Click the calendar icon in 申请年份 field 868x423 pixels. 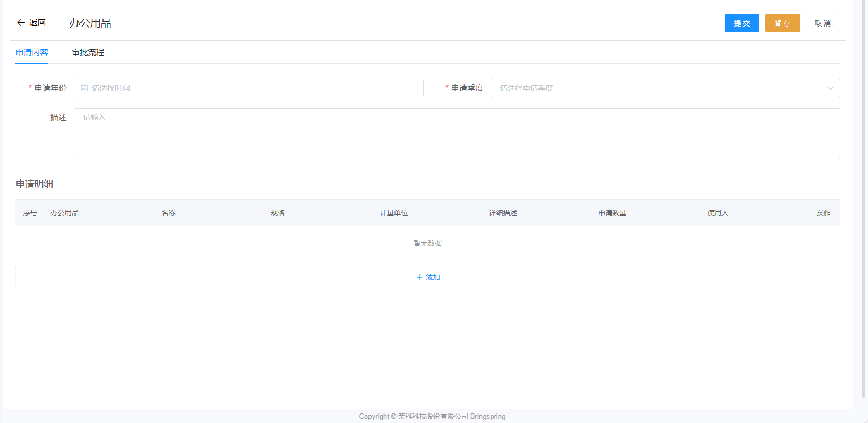coord(84,88)
